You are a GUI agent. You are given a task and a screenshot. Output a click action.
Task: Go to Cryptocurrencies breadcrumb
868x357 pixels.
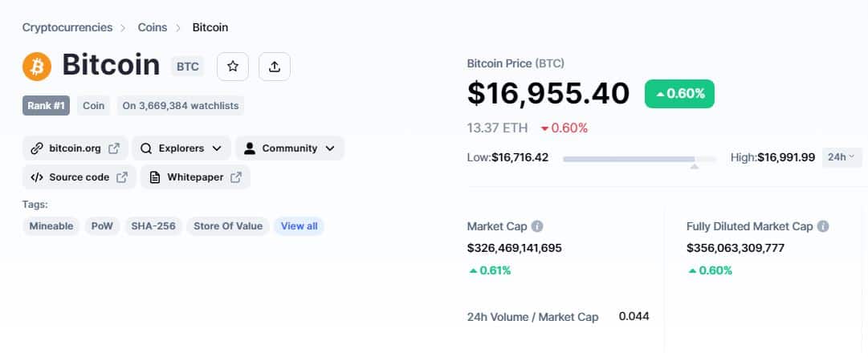click(67, 27)
